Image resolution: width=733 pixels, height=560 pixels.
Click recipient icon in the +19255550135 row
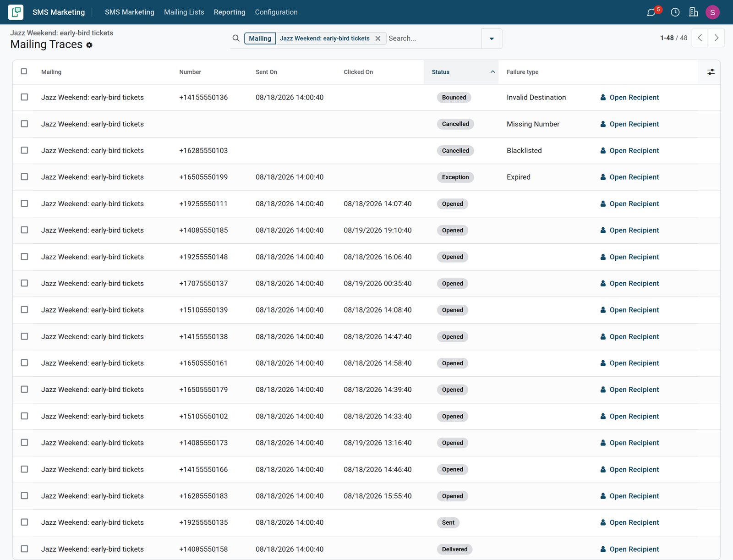(603, 522)
